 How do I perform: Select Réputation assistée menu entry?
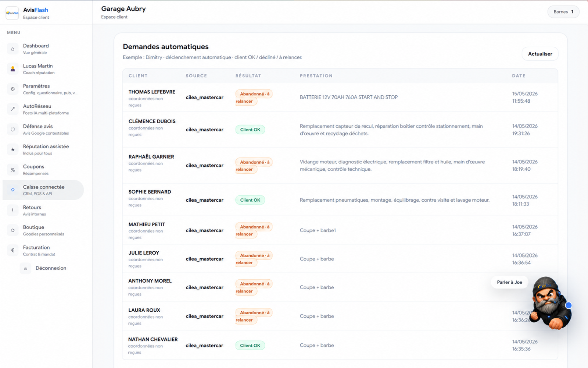click(43, 149)
